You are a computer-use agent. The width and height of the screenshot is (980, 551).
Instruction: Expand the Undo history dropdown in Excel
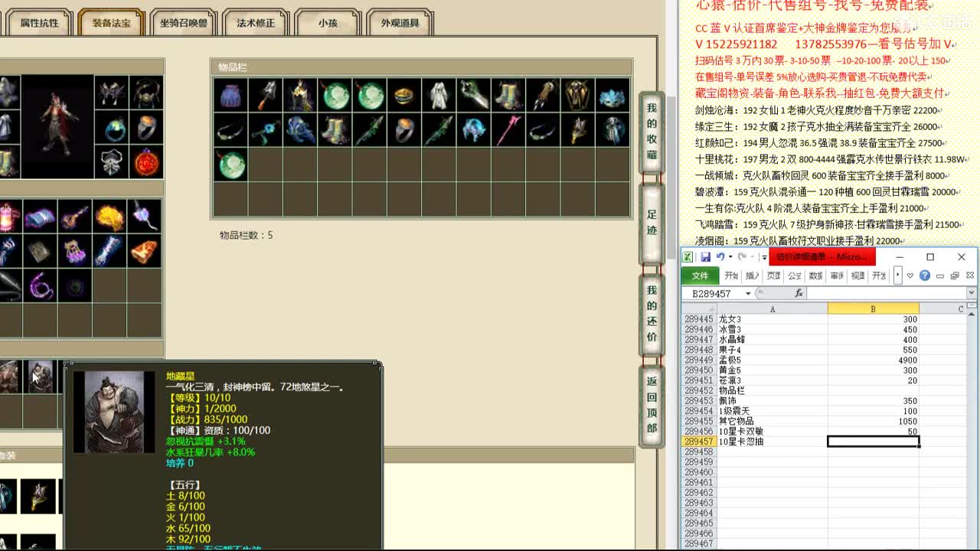[731, 257]
